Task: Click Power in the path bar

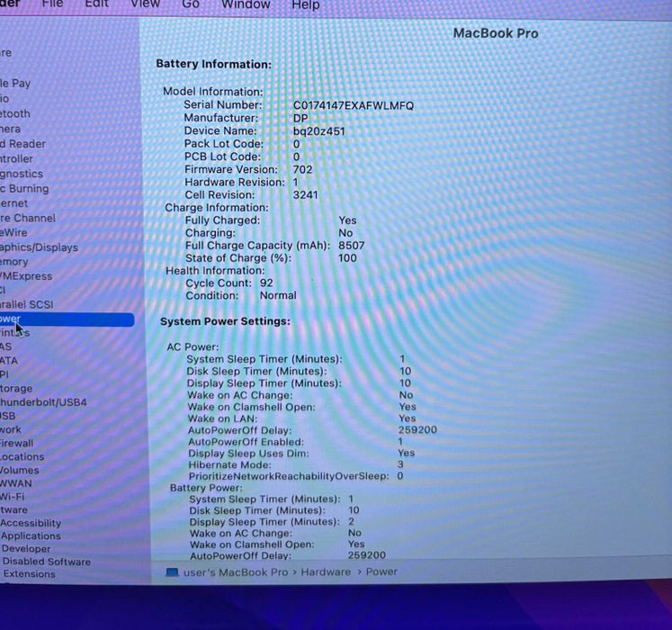Action: coord(381,571)
